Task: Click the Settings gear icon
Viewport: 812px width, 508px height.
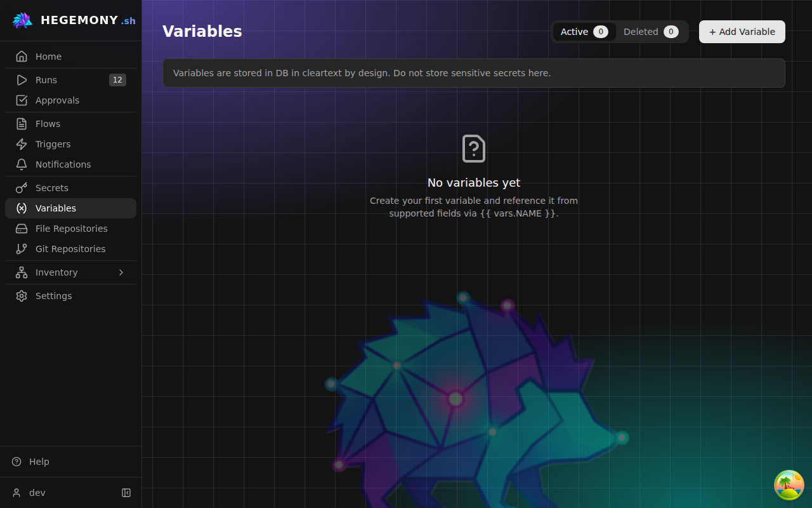Action: point(22,296)
